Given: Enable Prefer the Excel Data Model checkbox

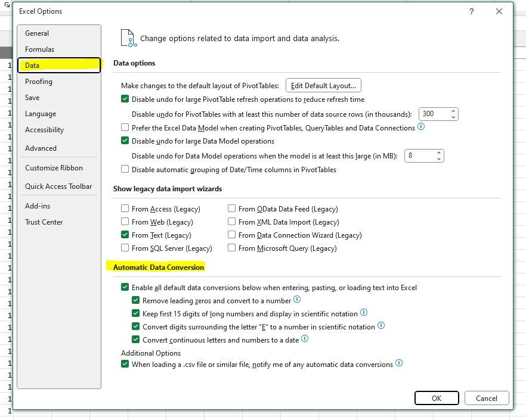Looking at the screenshot, I should coord(125,127).
